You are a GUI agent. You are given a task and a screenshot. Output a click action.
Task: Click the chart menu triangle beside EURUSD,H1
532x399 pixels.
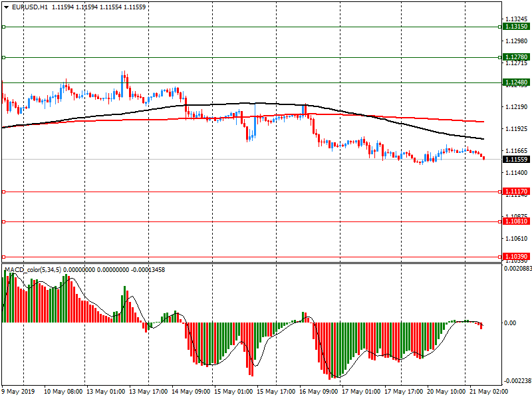pyautogui.click(x=6, y=7)
